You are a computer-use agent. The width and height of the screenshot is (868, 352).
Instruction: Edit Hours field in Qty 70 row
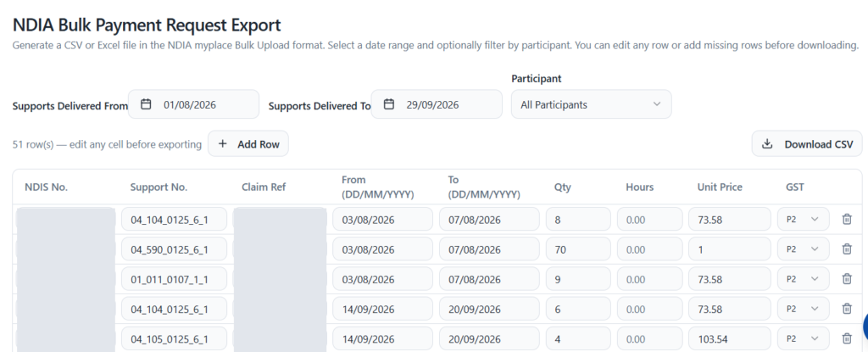[650, 249]
